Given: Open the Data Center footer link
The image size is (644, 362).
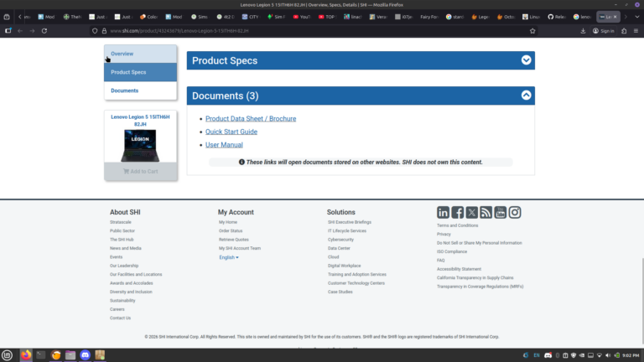Looking at the screenshot, I should click(339, 248).
